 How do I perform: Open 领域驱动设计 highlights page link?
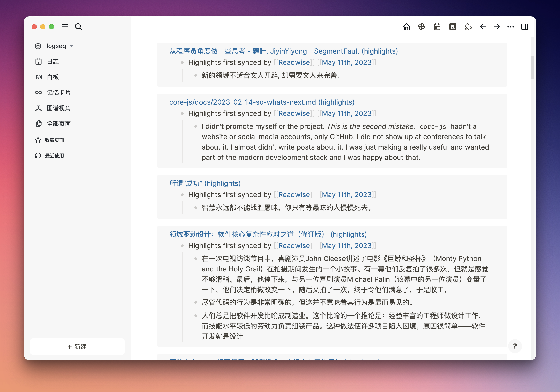268,234
